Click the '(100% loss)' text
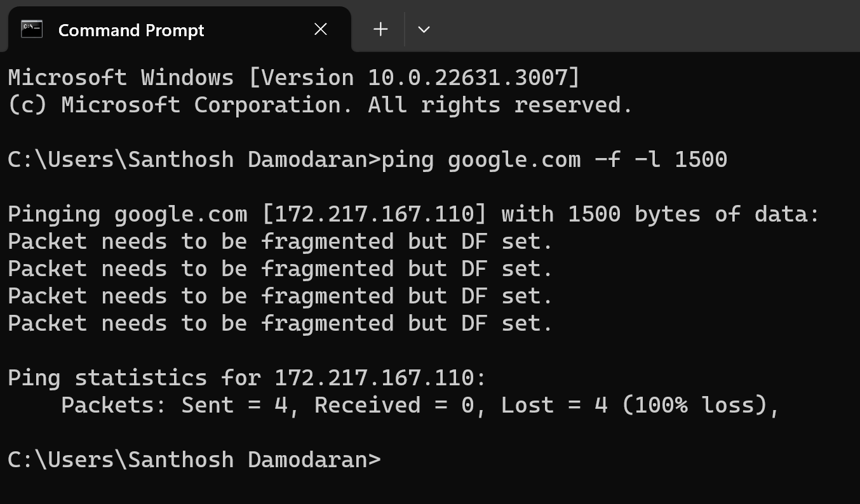This screenshot has width=860, height=504. (699, 406)
